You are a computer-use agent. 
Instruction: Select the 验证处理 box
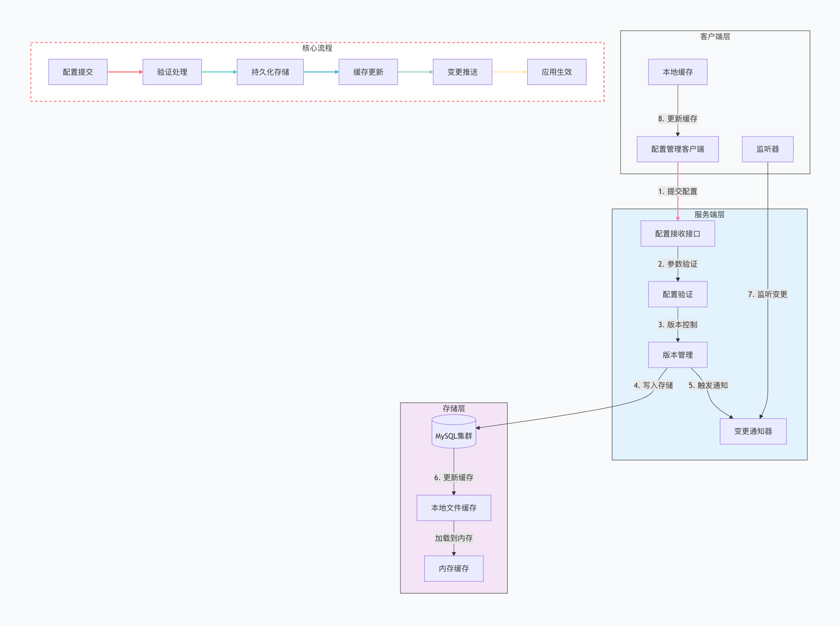(172, 72)
